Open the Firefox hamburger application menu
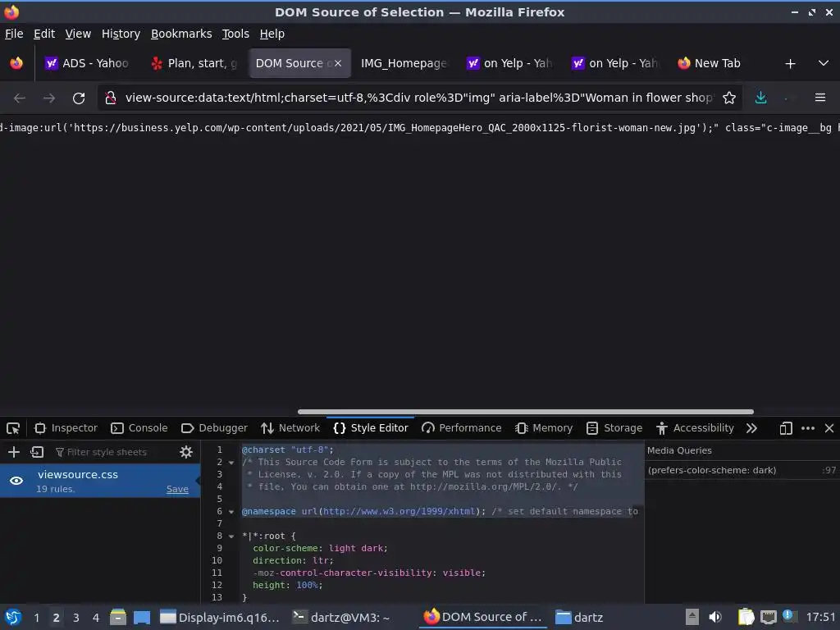Viewport: 840px width, 630px height. click(819, 98)
